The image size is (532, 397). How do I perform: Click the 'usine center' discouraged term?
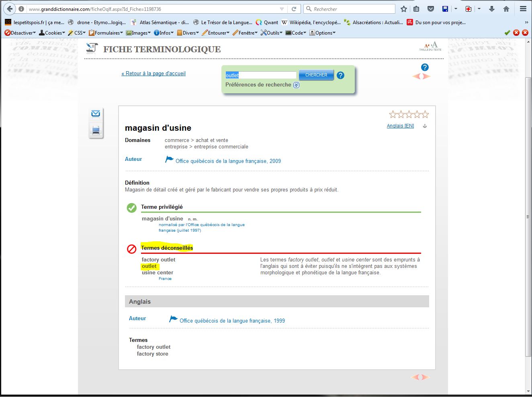coord(158,273)
